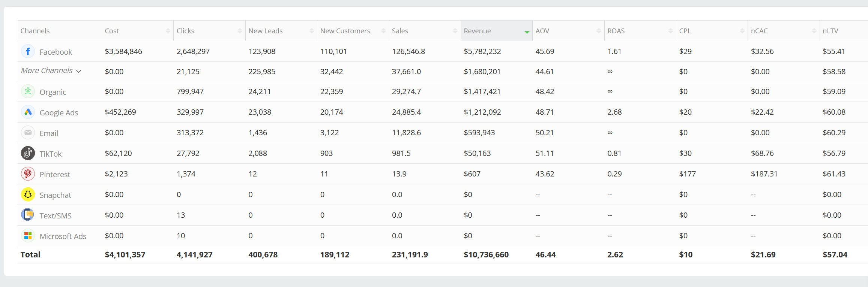Sort by New Customers using its sort arrows

[x=383, y=31]
